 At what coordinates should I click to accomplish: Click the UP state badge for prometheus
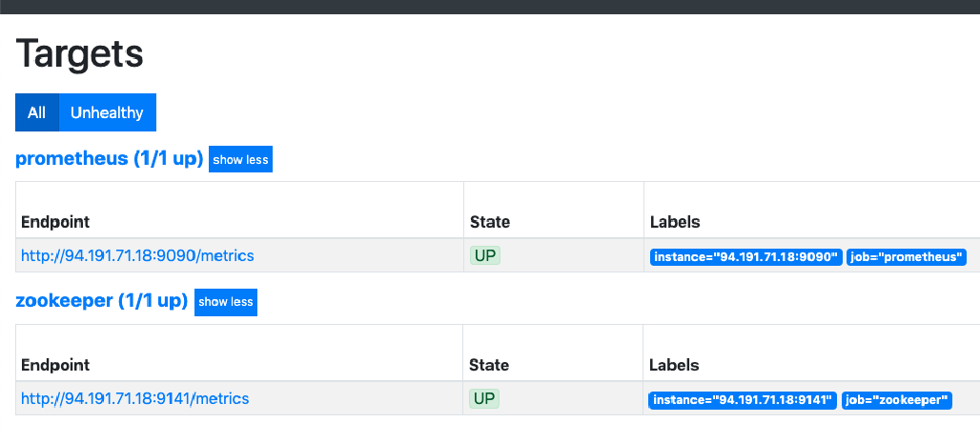click(486, 255)
